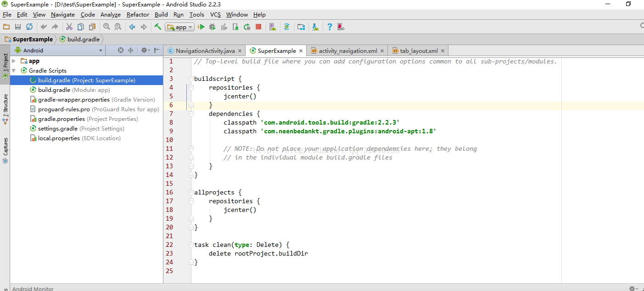
Task: Close the activity_navigation.xml tab
Action: click(x=382, y=51)
